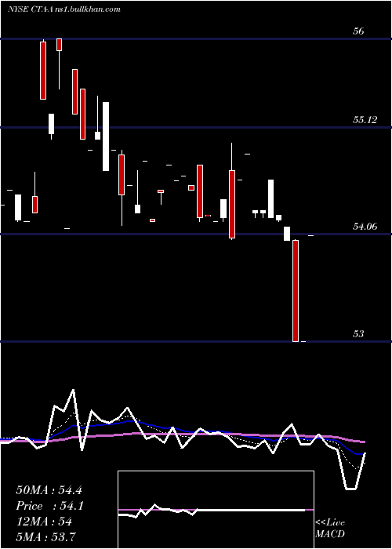This screenshot has width=392, height=549.
Task: Click the NYSE CTAA ns1.bullkhan.com title text
Action: coord(64,9)
